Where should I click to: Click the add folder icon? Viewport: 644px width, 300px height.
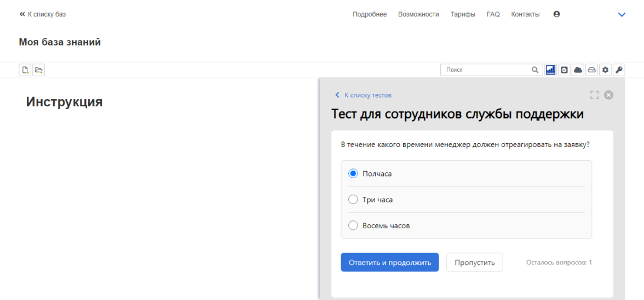coord(38,70)
